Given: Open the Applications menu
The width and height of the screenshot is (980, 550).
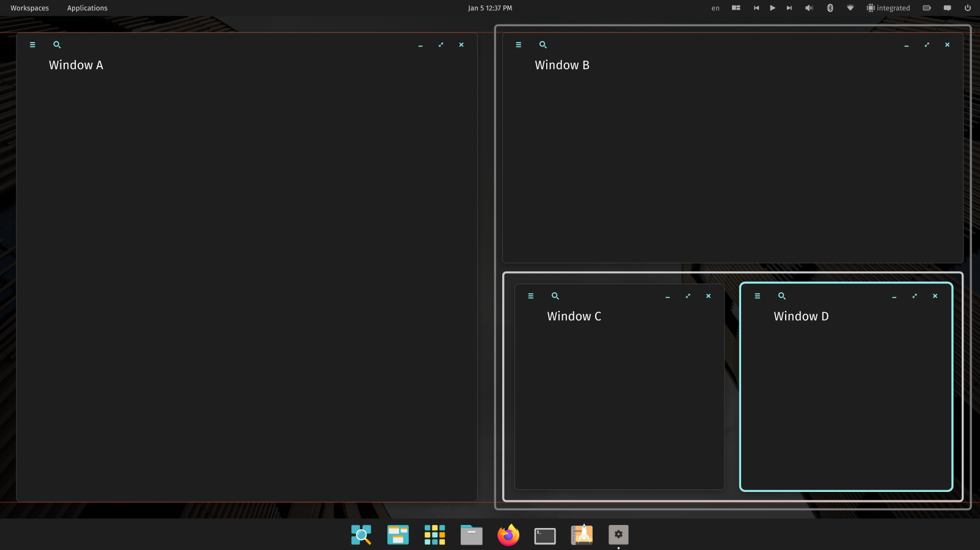Looking at the screenshot, I should (87, 8).
